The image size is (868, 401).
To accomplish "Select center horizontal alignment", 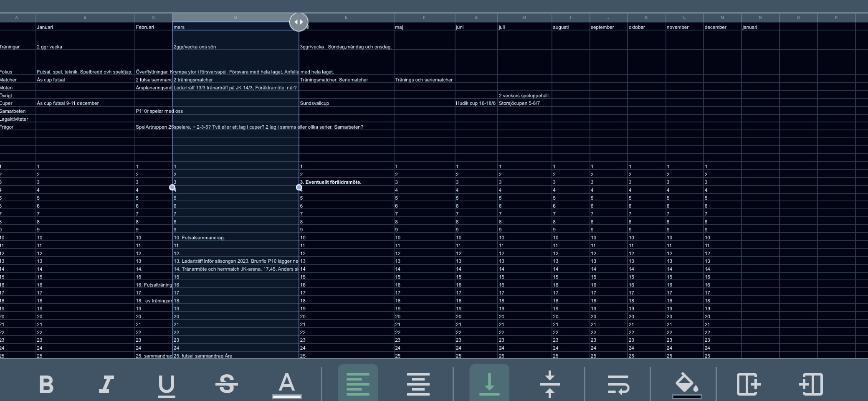I will coord(418,384).
